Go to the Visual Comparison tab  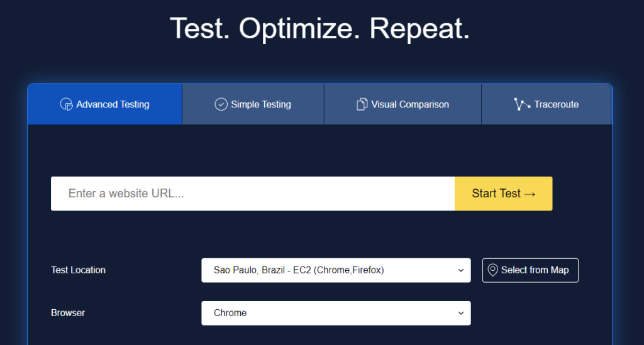pyautogui.click(x=403, y=104)
